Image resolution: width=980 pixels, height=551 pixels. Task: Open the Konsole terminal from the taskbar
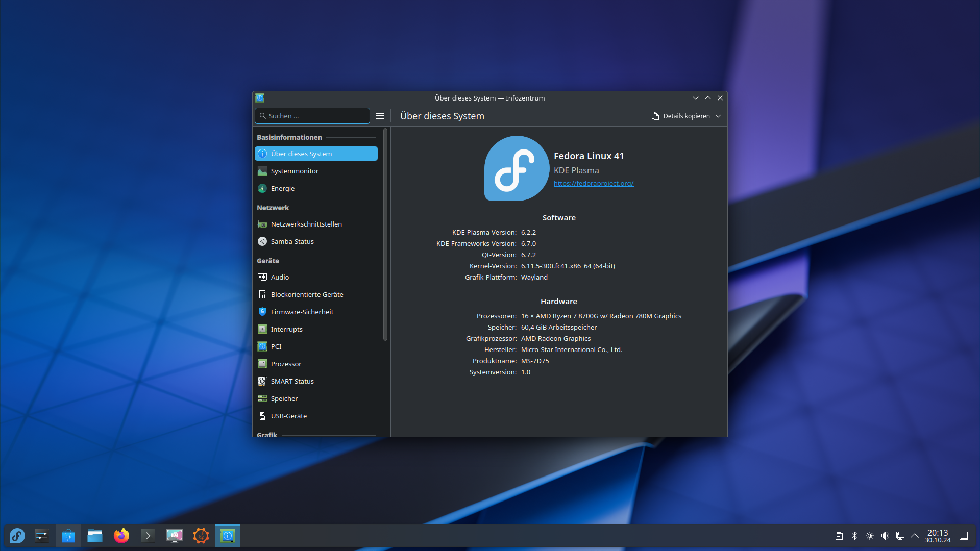tap(148, 536)
